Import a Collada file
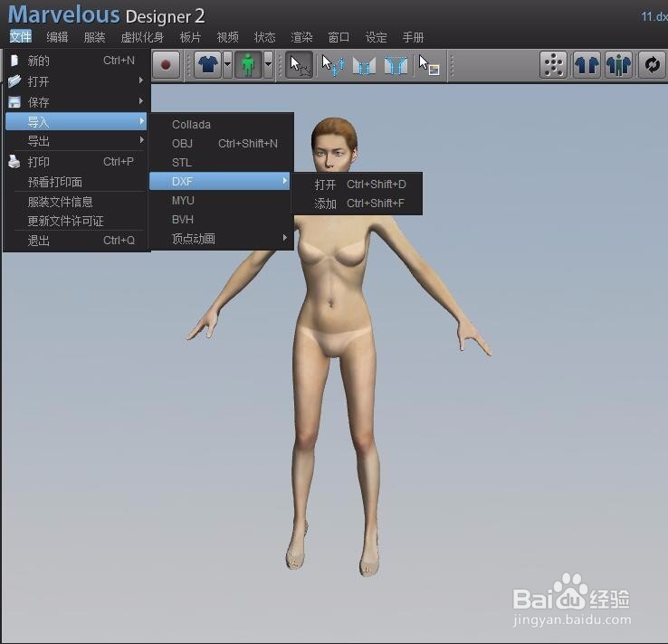 (x=221, y=124)
